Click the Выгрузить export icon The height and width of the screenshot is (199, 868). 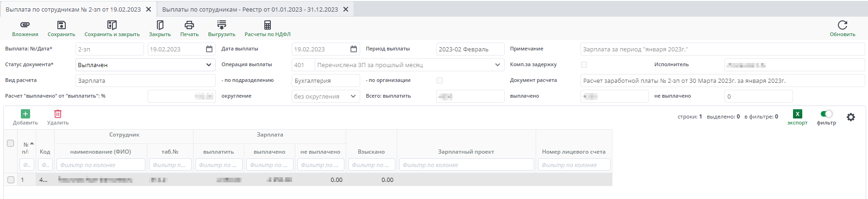[221, 25]
